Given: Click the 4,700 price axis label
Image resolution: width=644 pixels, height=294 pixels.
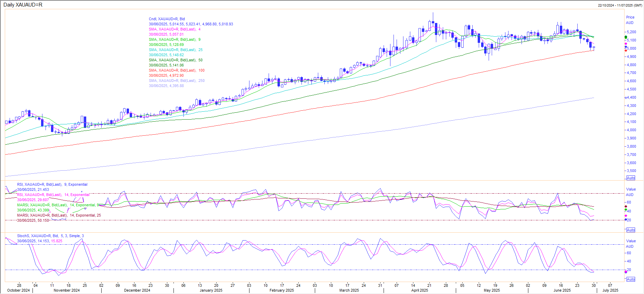Looking at the screenshot, I should [632, 73].
